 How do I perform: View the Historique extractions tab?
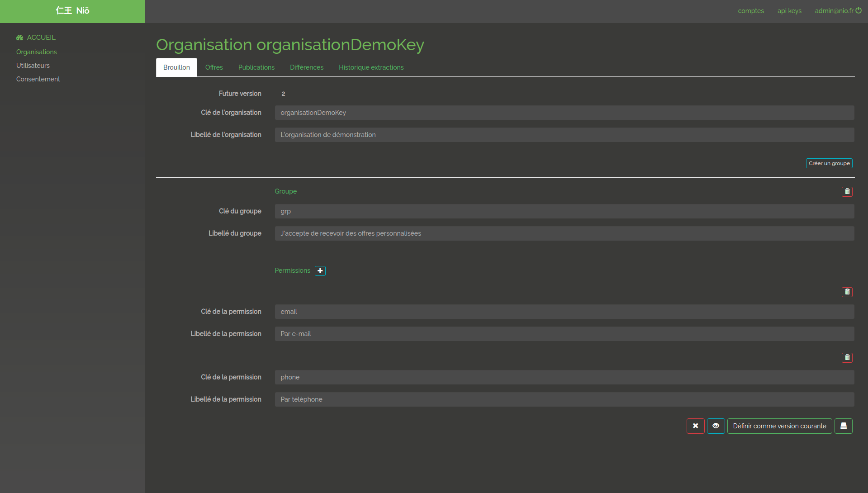point(371,67)
